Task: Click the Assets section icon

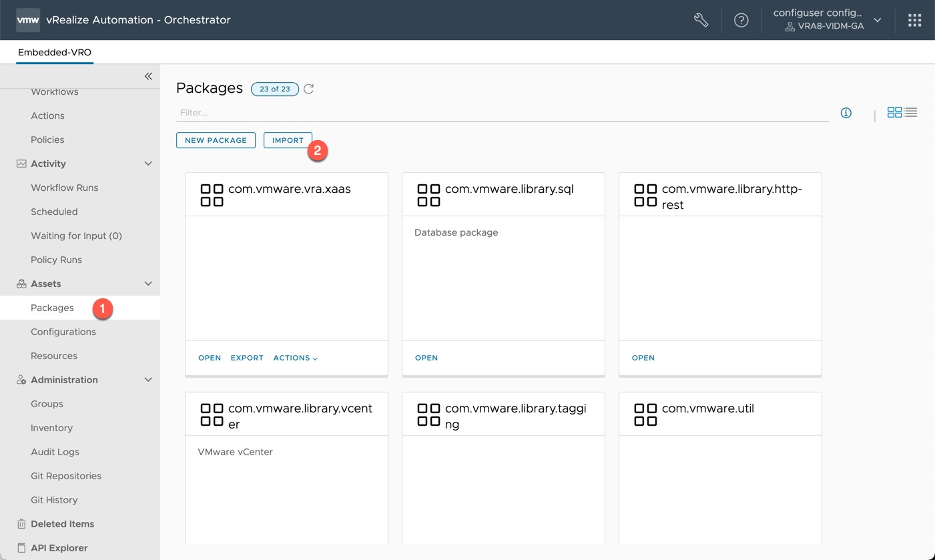Action: tap(21, 284)
